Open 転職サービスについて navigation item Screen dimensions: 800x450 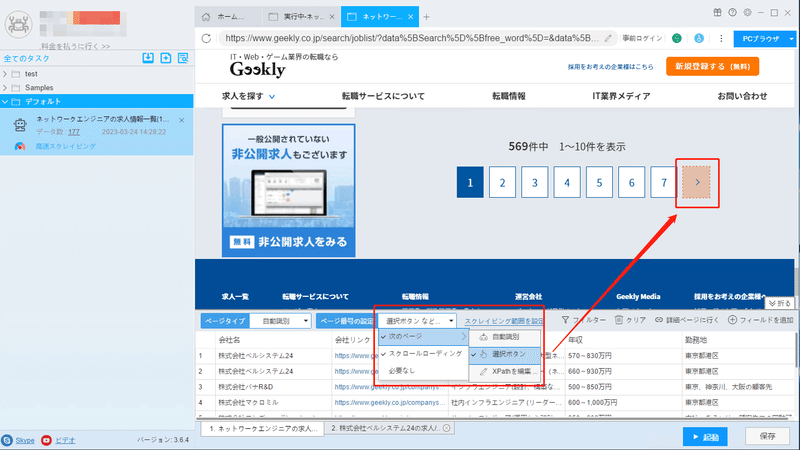pos(383,96)
